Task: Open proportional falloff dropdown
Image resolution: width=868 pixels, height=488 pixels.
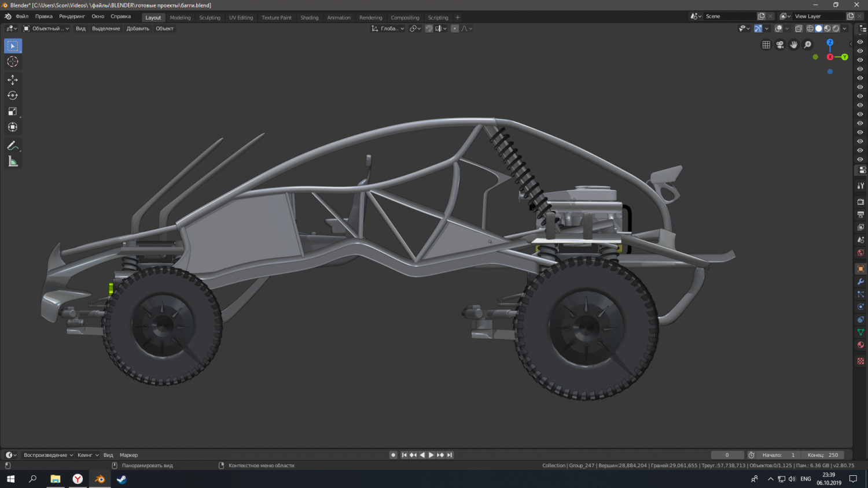Action: [466, 28]
